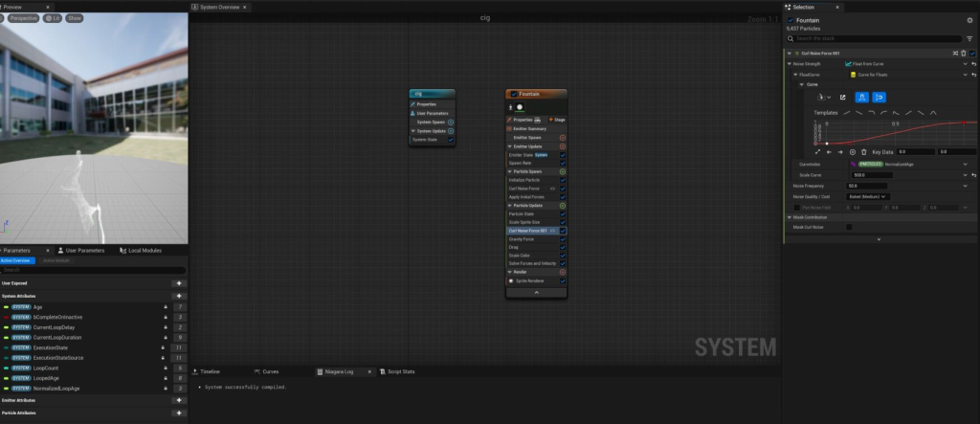Open the Noise Quality / Cost dropdown
The width and height of the screenshot is (980, 424).
[x=868, y=196]
